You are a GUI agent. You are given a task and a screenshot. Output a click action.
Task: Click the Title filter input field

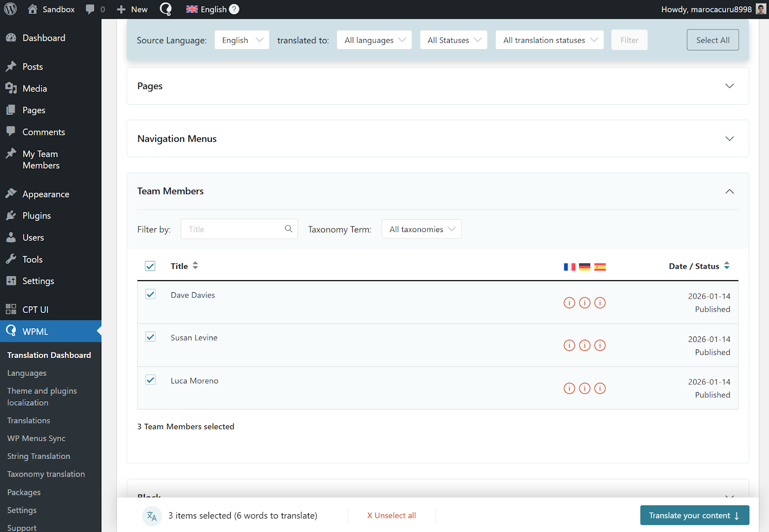click(x=233, y=229)
